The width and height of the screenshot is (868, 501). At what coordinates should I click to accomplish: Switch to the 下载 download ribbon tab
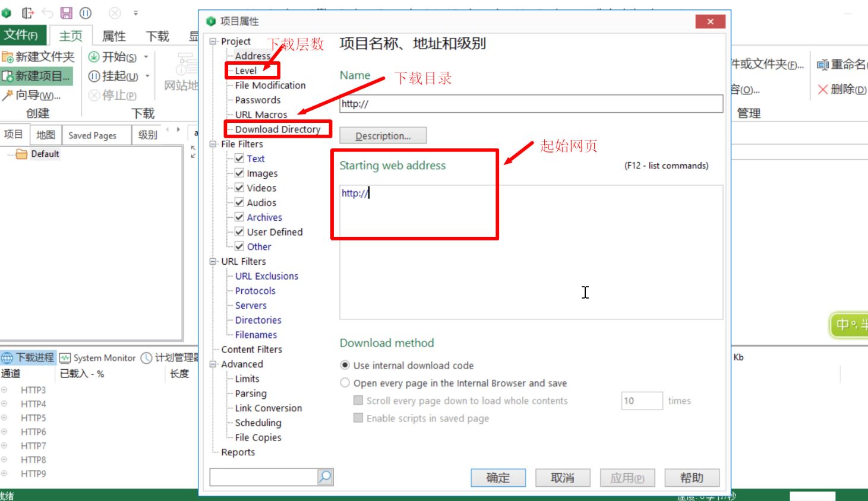click(x=158, y=36)
